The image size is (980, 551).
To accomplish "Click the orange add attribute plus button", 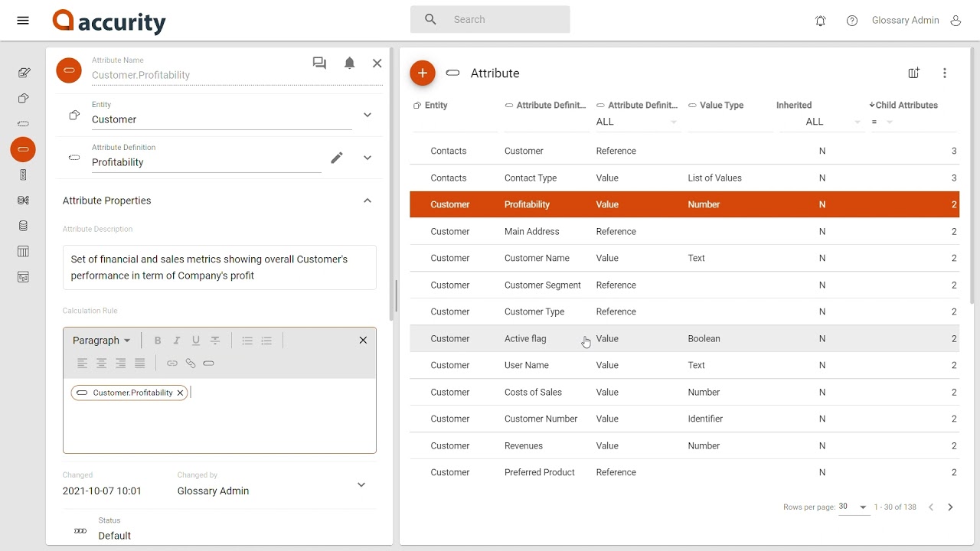I will point(423,73).
